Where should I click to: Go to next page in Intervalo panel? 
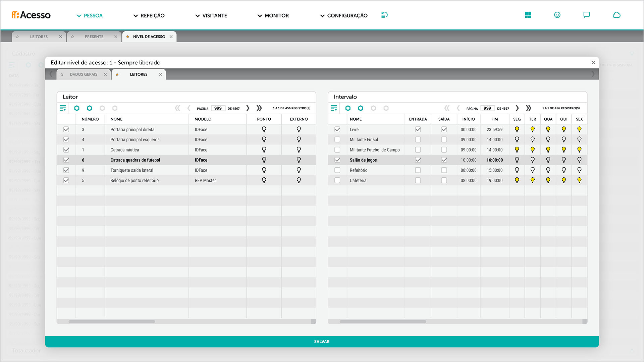coord(517,108)
